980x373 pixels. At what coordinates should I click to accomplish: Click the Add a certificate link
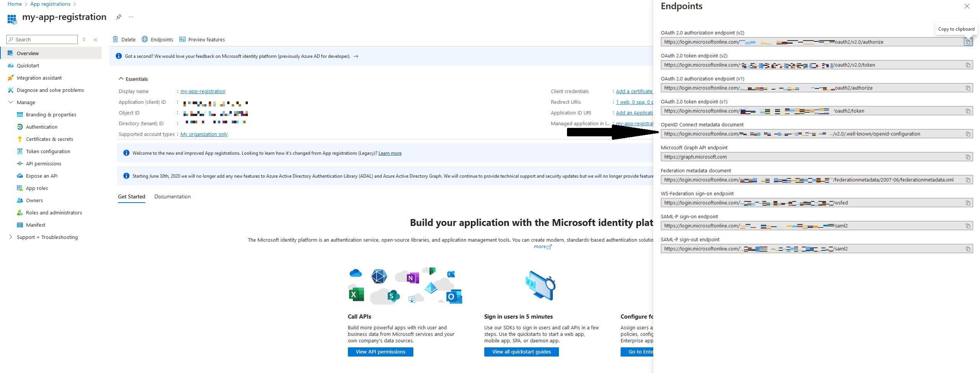[x=634, y=91]
